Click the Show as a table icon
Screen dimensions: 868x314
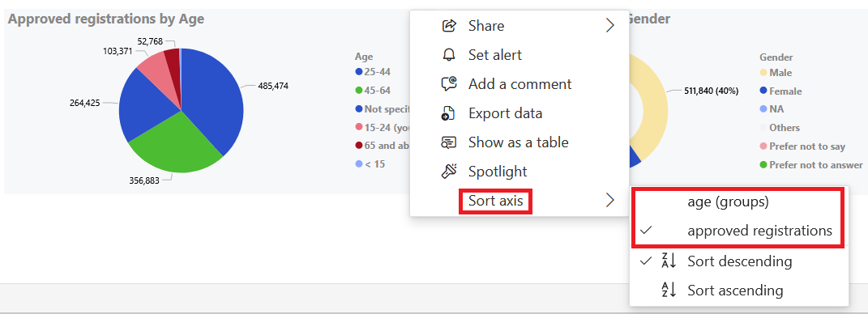click(x=449, y=142)
